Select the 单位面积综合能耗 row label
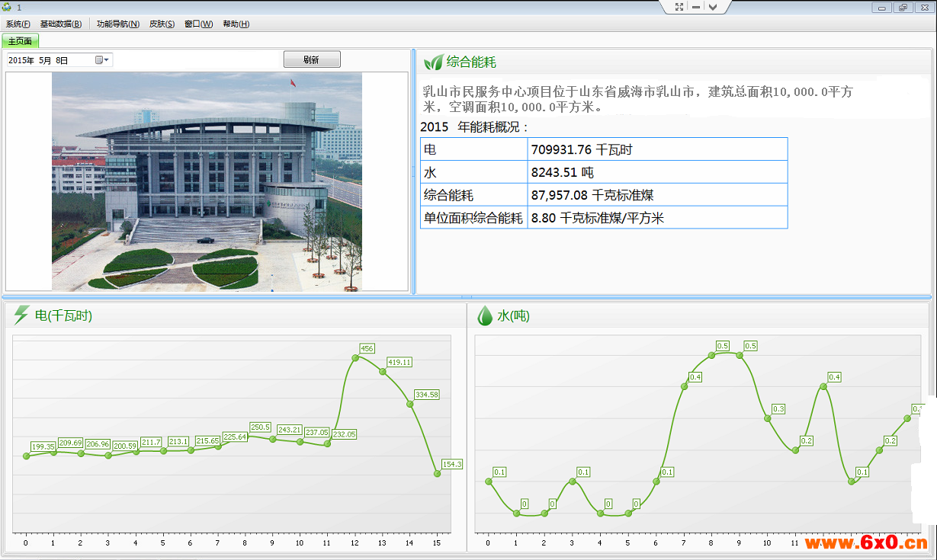This screenshot has height=560, width=937. tap(473, 218)
